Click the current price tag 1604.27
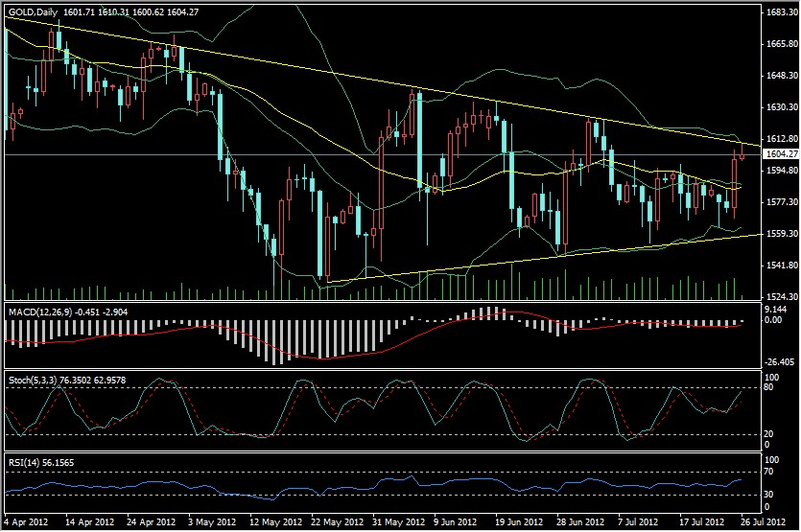 (777, 153)
